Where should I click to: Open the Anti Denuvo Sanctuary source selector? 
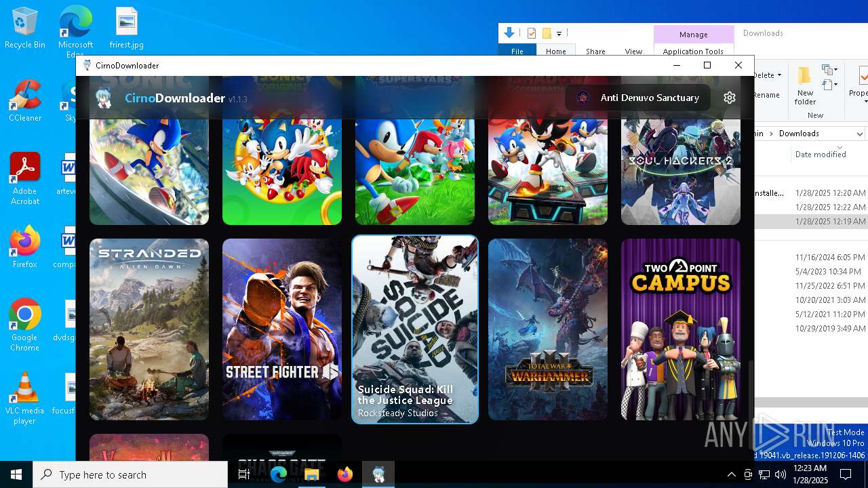coord(637,98)
